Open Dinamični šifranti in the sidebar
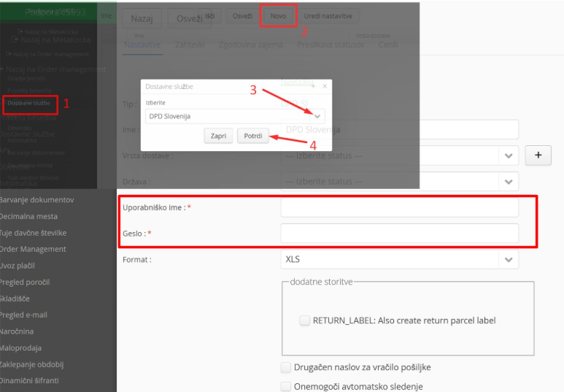Image resolution: width=564 pixels, height=392 pixels. coord(29,380)
